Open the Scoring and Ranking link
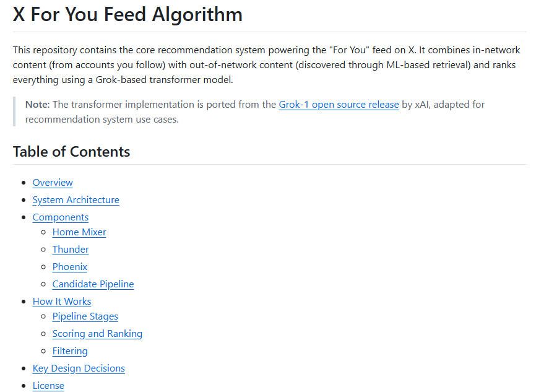This screenshot has width=536, height=392. [x=97, y=334]
